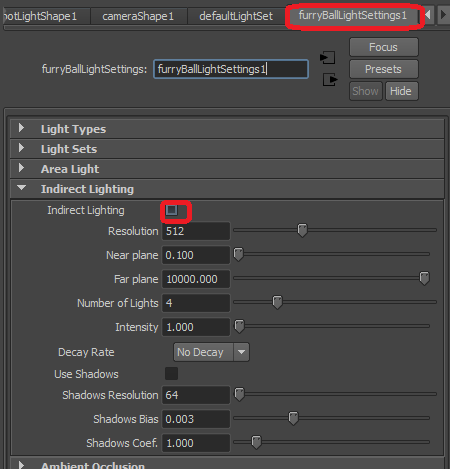Click the Hide button
This screenshot has height=469, width=450.
(x=401, y=91)
